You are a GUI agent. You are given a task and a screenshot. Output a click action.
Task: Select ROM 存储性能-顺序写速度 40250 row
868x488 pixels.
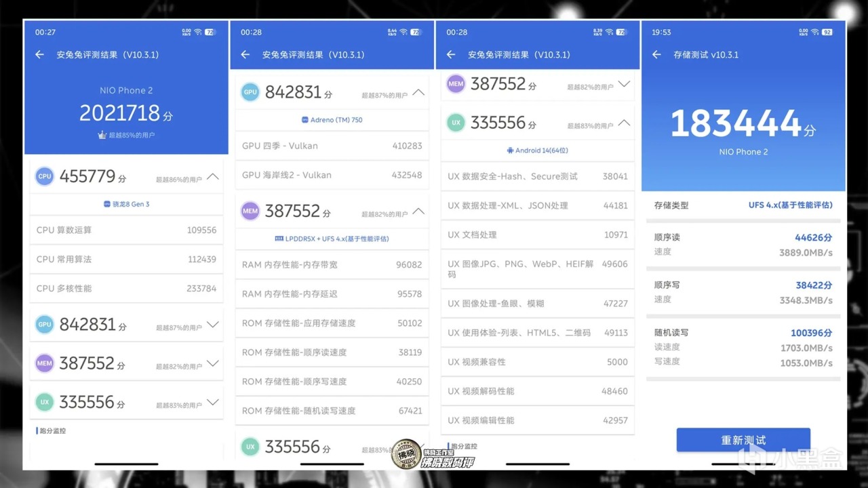click(x=332, y=382)
